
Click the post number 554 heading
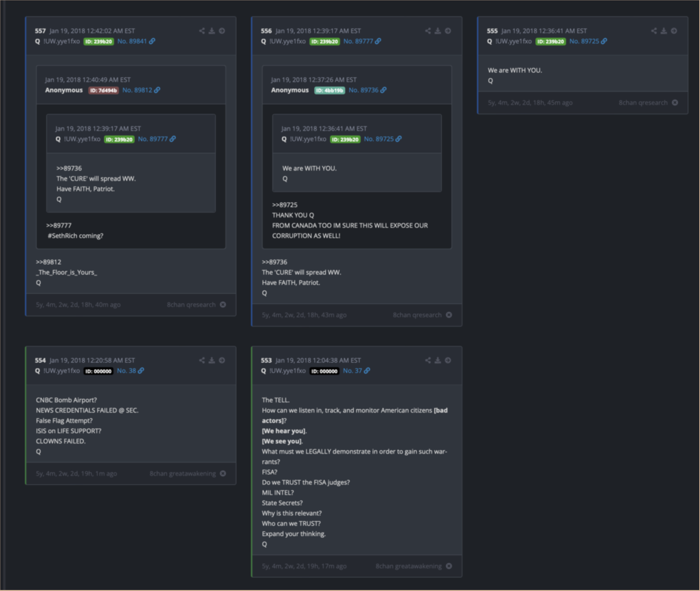pos(40,360)
